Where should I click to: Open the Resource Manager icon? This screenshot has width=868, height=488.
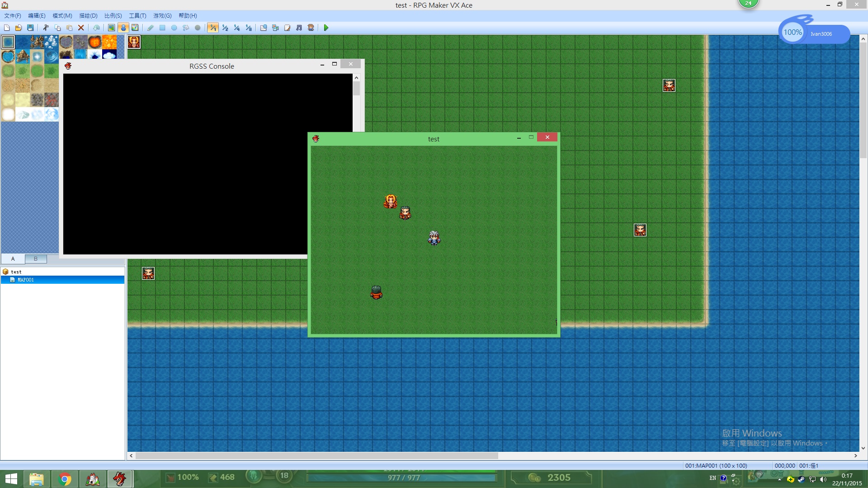point(275,28)
